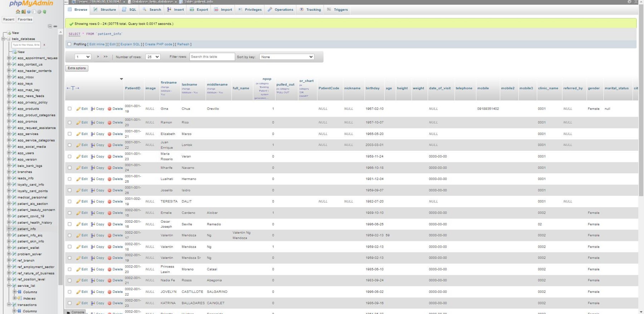
Task: Select checkbox for Lualhati Hermano row
Action: (69, 179)
